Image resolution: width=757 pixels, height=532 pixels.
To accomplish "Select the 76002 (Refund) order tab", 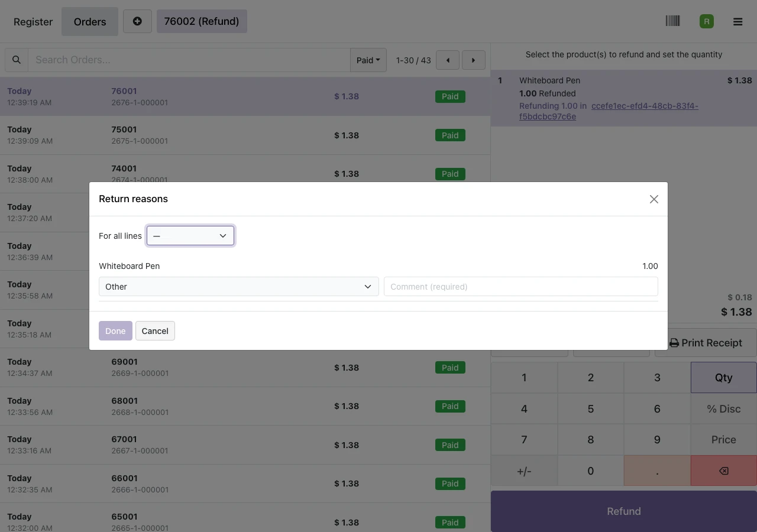I will (202, 21).
